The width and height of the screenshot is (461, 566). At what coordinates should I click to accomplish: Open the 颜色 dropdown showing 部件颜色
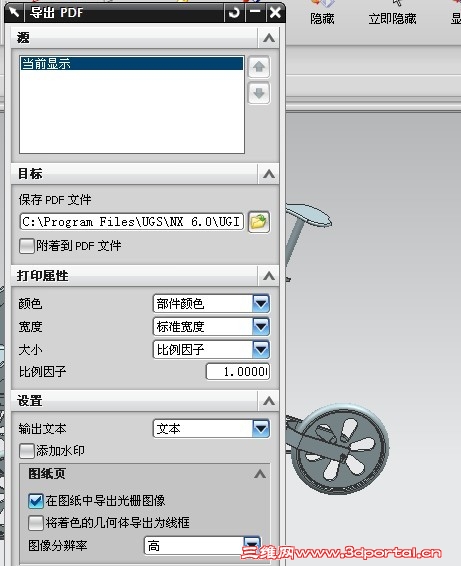tap(211, 304)
